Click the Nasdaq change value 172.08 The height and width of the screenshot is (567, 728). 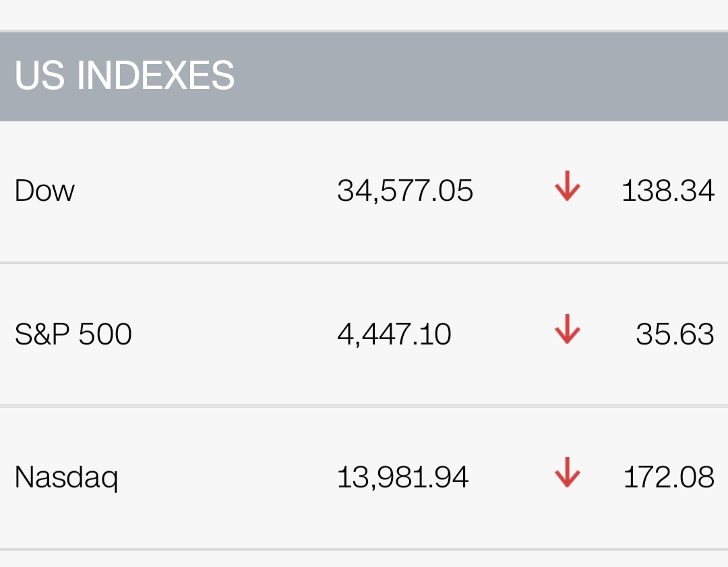[668, 478]
